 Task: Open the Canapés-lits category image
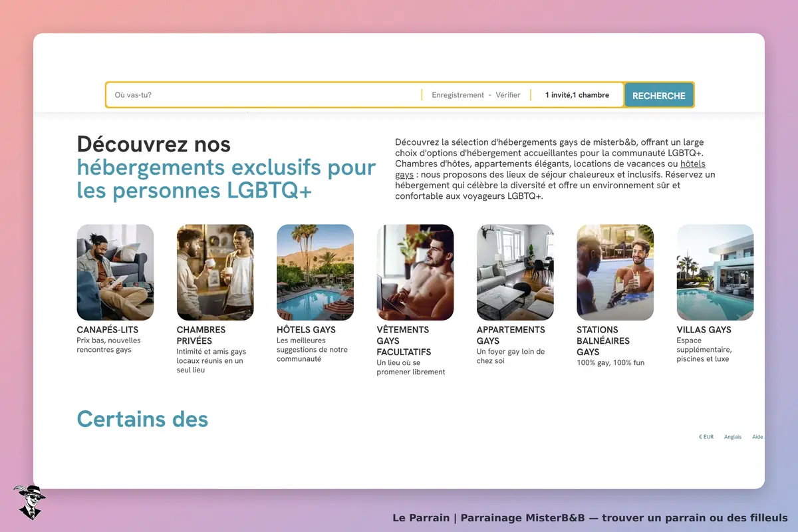tap(115, 272)
